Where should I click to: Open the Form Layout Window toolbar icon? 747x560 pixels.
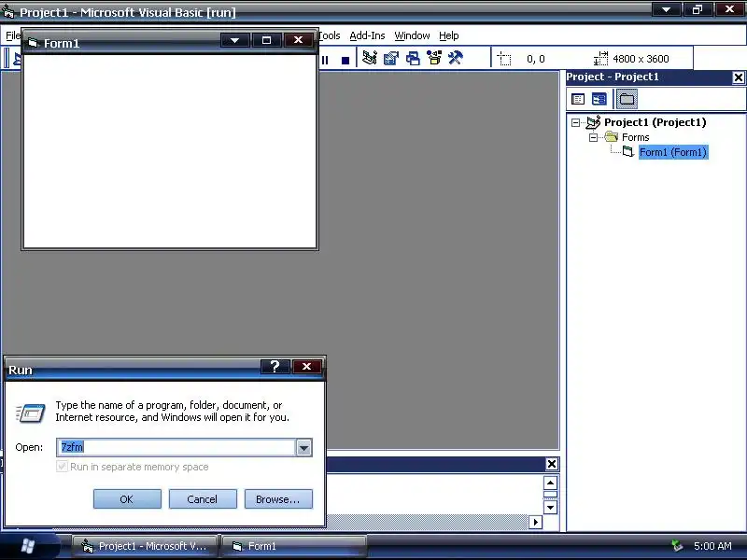(x=413, y=58)
